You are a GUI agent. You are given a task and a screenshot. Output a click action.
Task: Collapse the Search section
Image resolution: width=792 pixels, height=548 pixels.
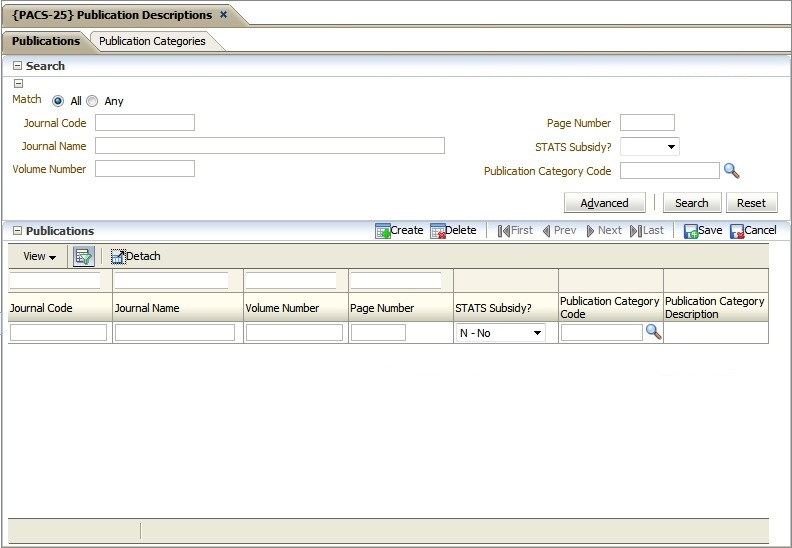pos(18,66)
